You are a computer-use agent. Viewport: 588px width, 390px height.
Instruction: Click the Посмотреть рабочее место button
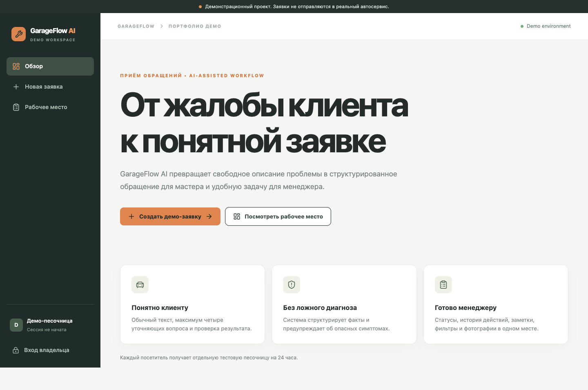click(278, 216)
